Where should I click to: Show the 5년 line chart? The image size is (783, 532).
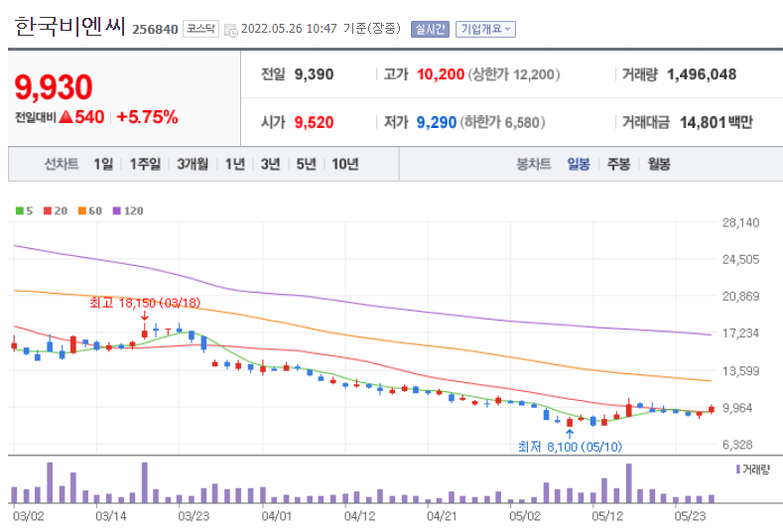[x=306, y=164]
